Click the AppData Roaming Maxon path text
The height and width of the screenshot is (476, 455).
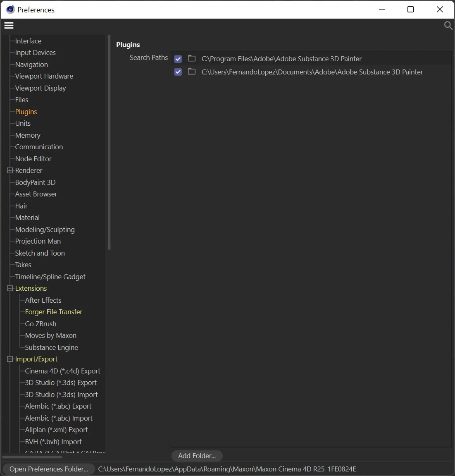[227, 469]
